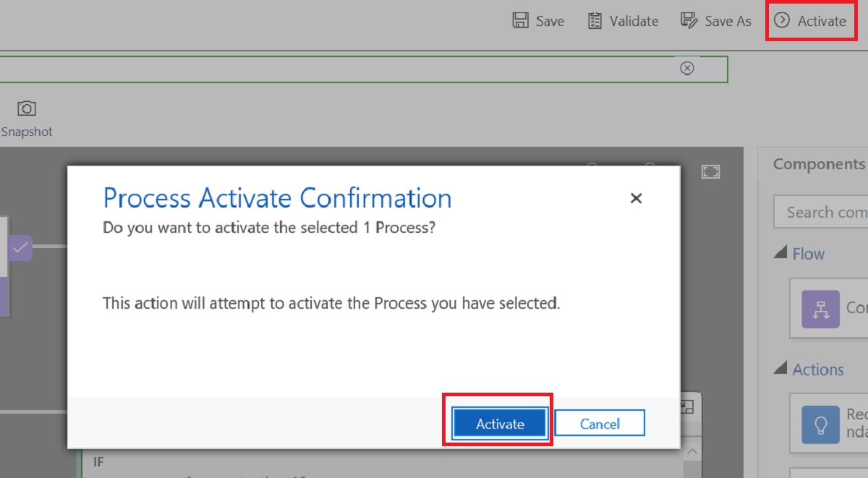This screenshot has height=478, width=868.
Task: Click the IF condition step at the bottom
Action: [98, 461]
